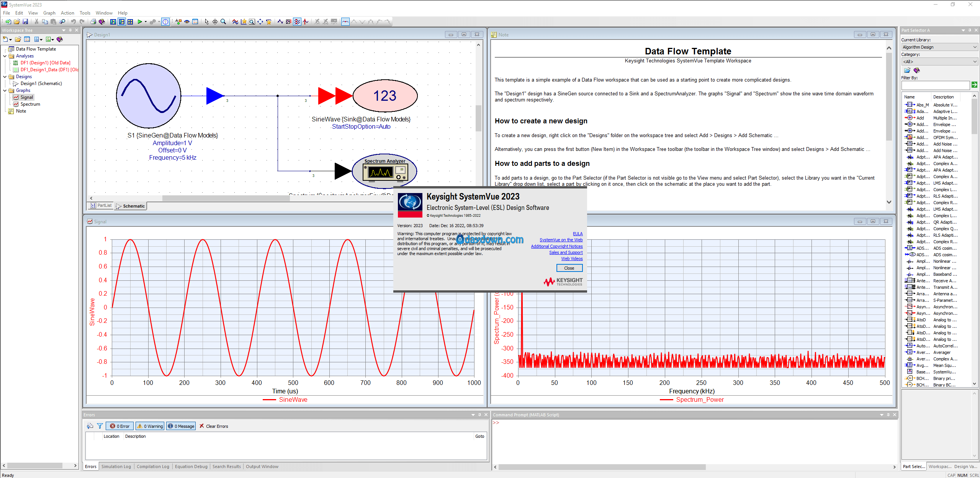Select the Spectrum graph in Workspace Tree
The width and height of the screenshot is (980, 478).
click(x=30, y=104)
